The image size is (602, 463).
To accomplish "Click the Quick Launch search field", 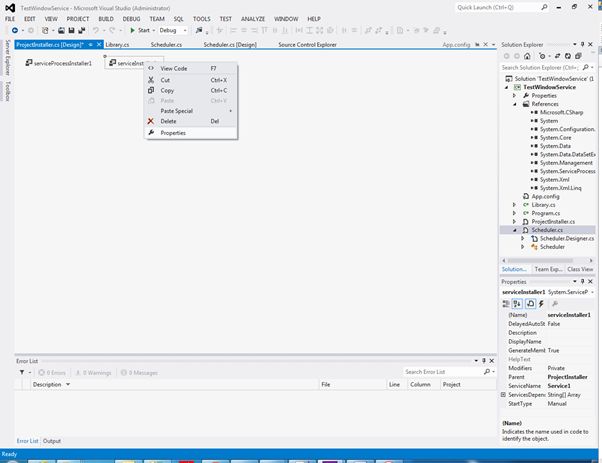I will (x=498, y=7).
